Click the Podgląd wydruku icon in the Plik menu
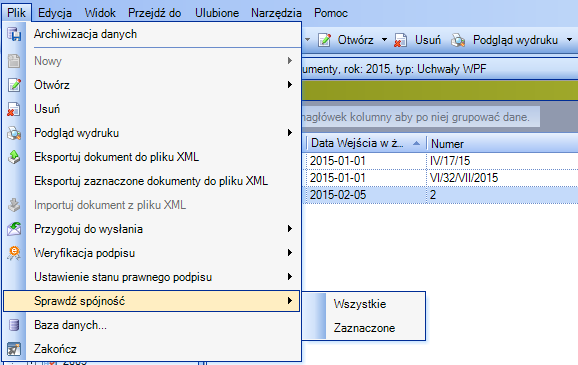 pos(14,133)
